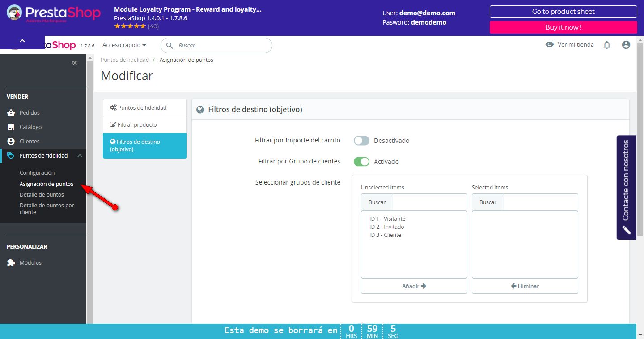Click the Catalogo store icon
Viewport: 644px width, 339px height.
(11, 127)
